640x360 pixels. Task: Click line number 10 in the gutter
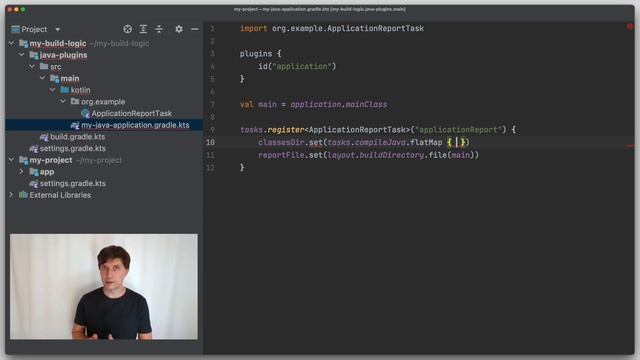pos(210,142)
